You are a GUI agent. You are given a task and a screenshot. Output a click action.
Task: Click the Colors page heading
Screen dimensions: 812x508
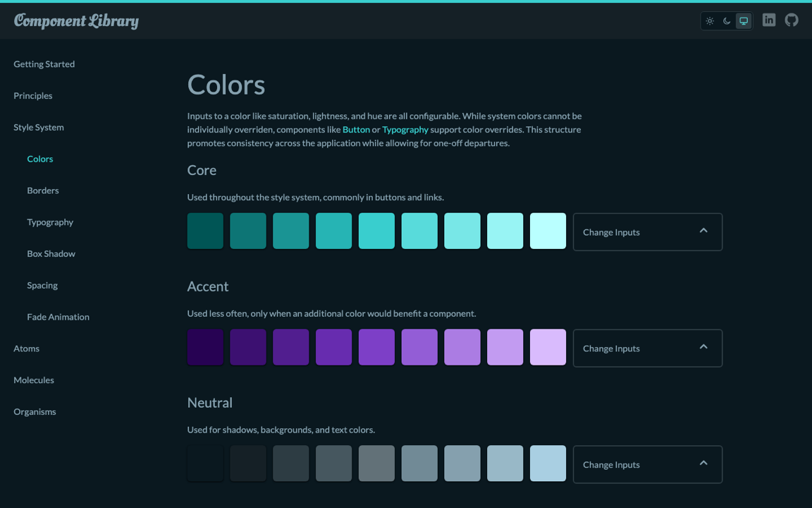(226, 85)
